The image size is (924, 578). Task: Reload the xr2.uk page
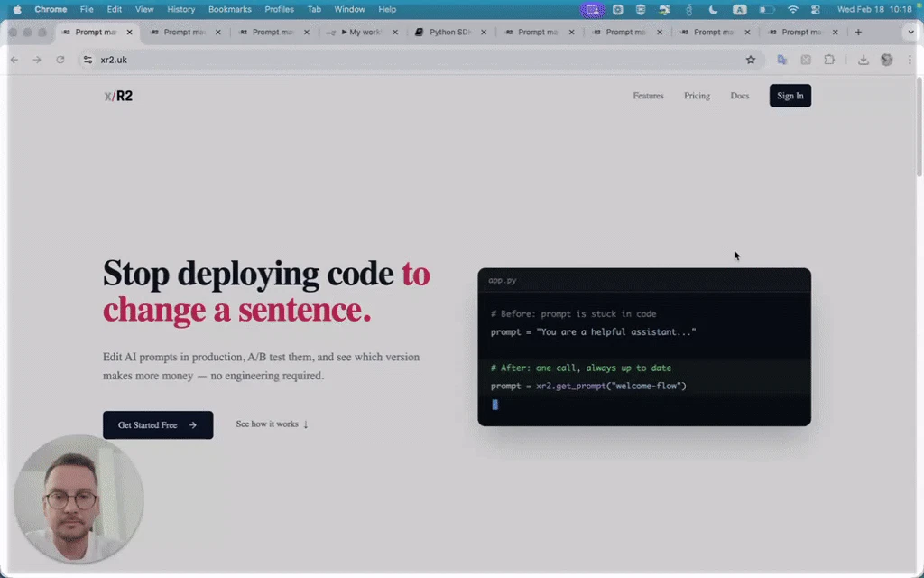point(60,60)
